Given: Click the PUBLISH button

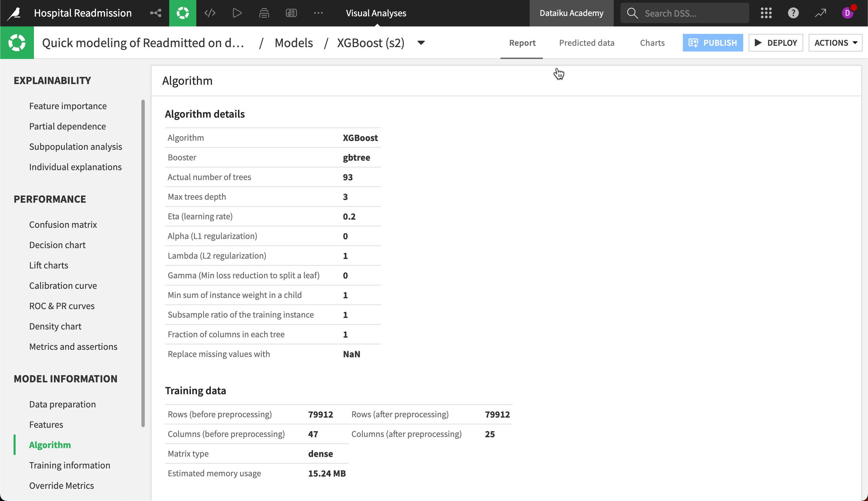Looking at the screenshot, I should point(712,43).
